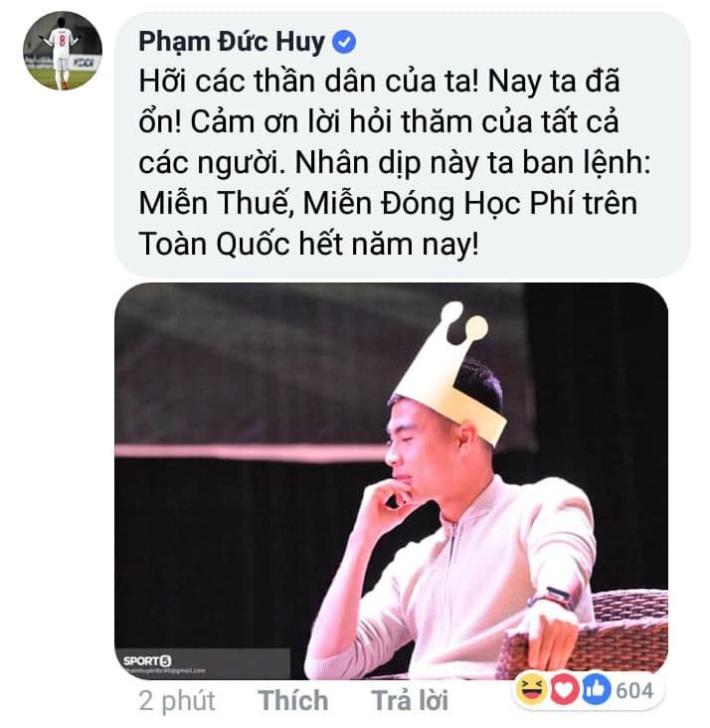Open the commenter's round profile picture

[x=63, y=50]
